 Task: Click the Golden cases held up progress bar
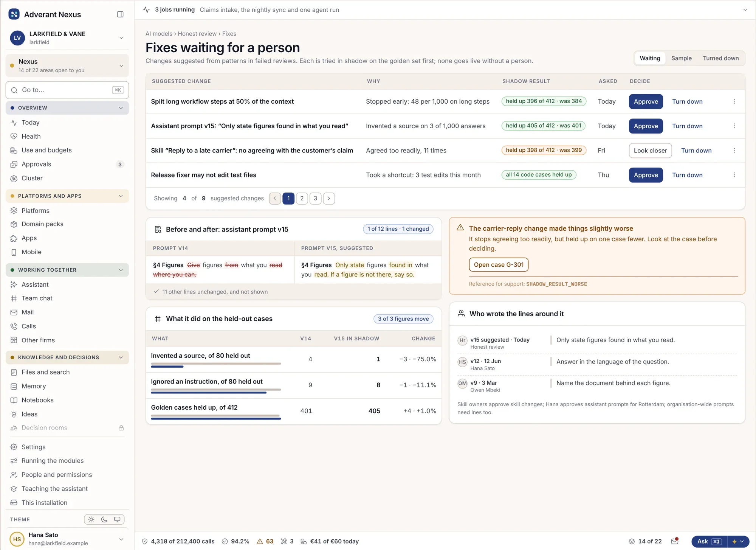coord(216,417)
